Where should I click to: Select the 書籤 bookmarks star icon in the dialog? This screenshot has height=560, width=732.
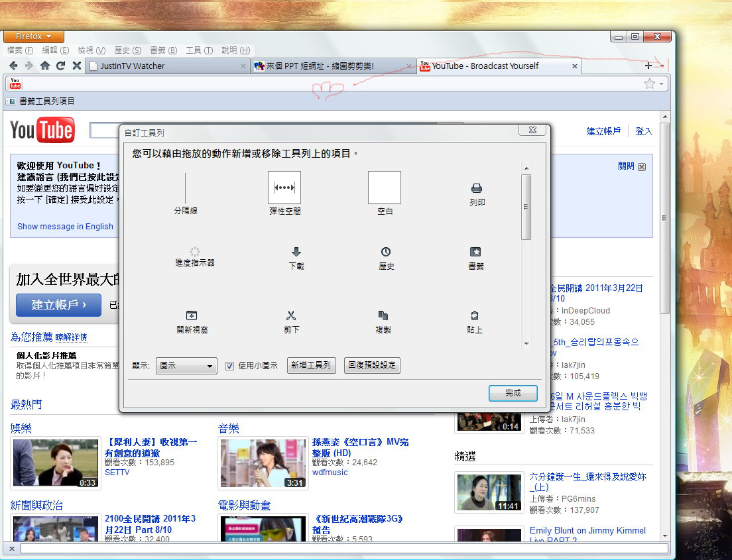475,252
